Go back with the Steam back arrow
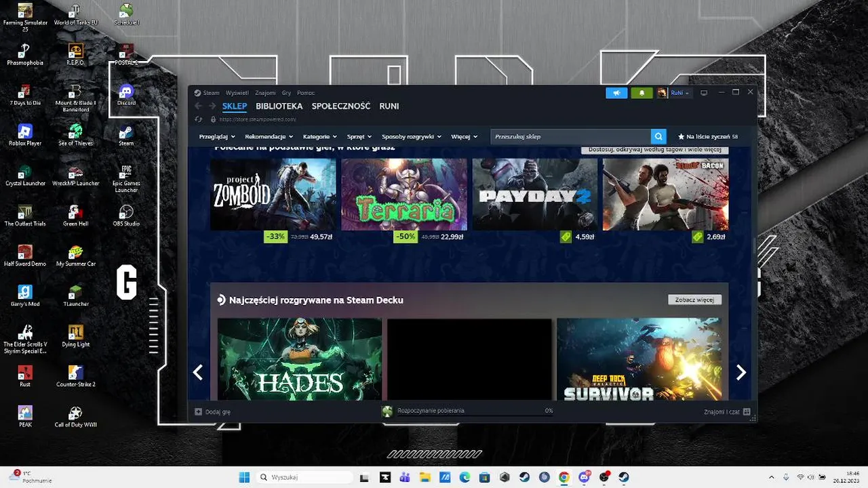Viewport: 868px width, 488px height. pyautogui.click(x=198, y=106)
